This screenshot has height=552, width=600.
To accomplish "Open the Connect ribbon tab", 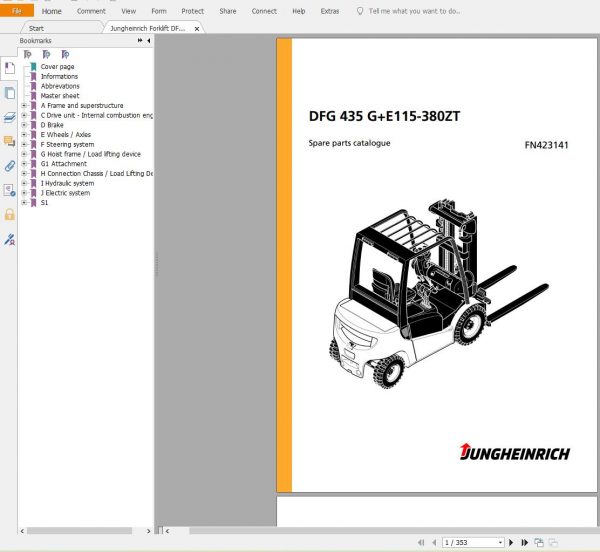I will [264, 11].
